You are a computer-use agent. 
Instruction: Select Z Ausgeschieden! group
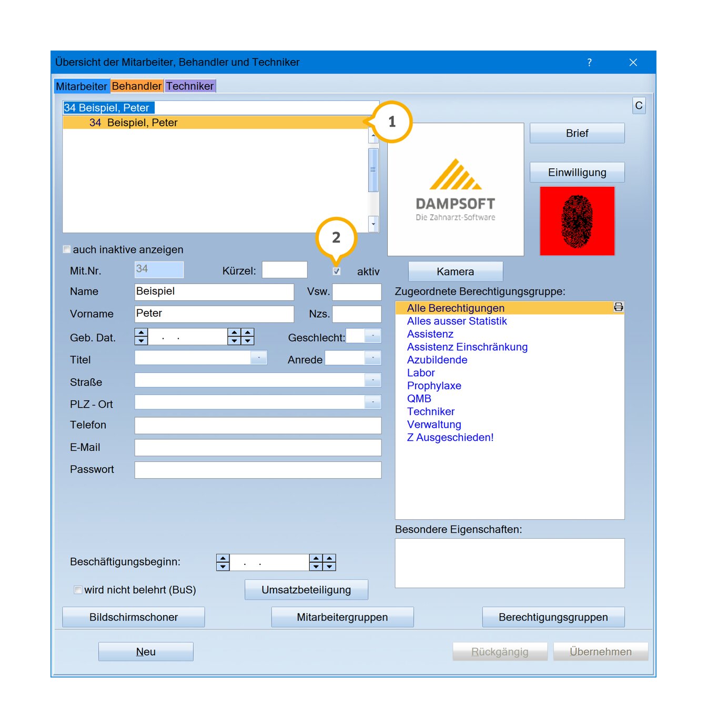[450, 437]
